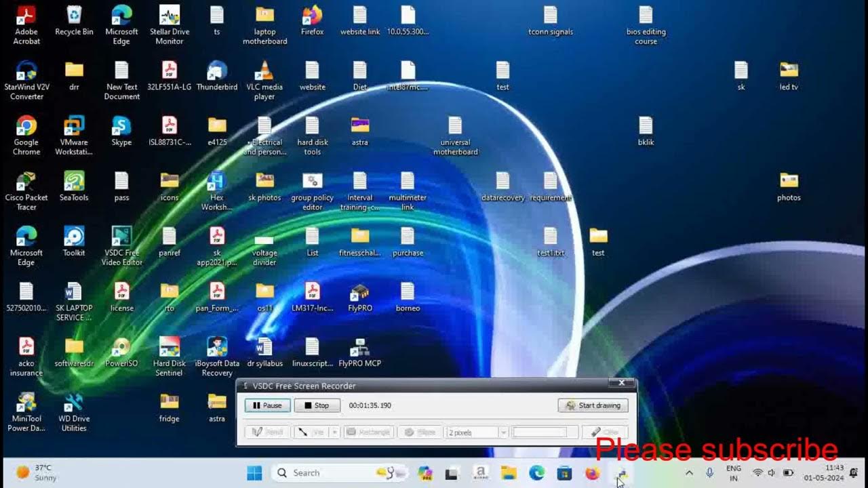This screenshot has height=488, width=868.
Task: Open Hex Workshop desktop icon
Action: coord(217,190)
